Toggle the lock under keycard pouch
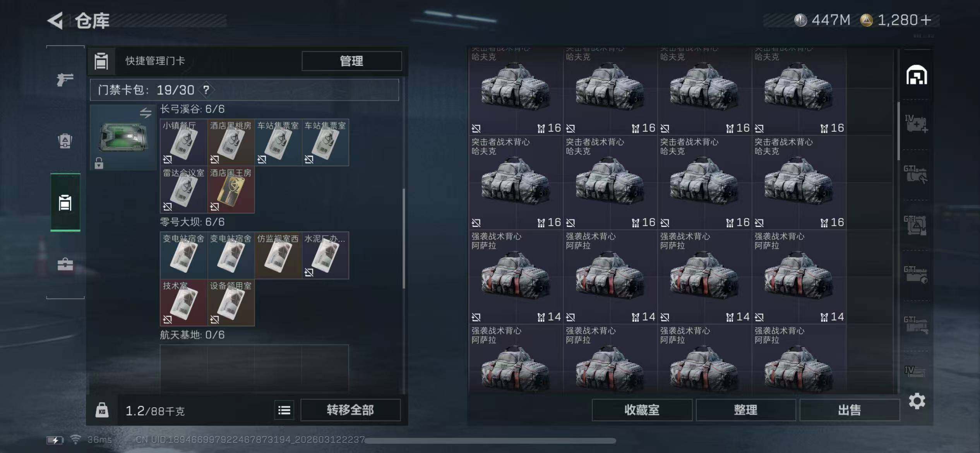Viewport: 980px width, 453px height. (99, 163)
